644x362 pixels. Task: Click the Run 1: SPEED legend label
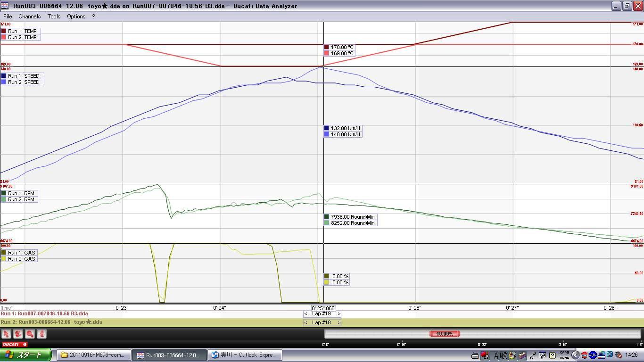click(24, 76)
